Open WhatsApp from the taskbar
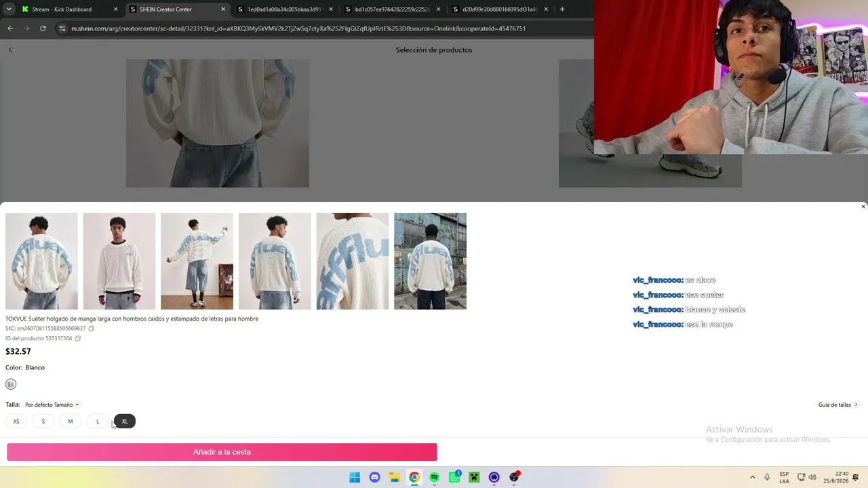Image resolution: width=868 pixels, height=488 pixels. pos(454,477)
